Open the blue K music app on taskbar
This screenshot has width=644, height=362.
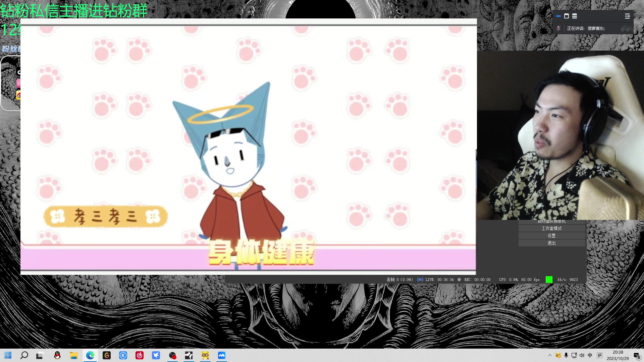123,355
